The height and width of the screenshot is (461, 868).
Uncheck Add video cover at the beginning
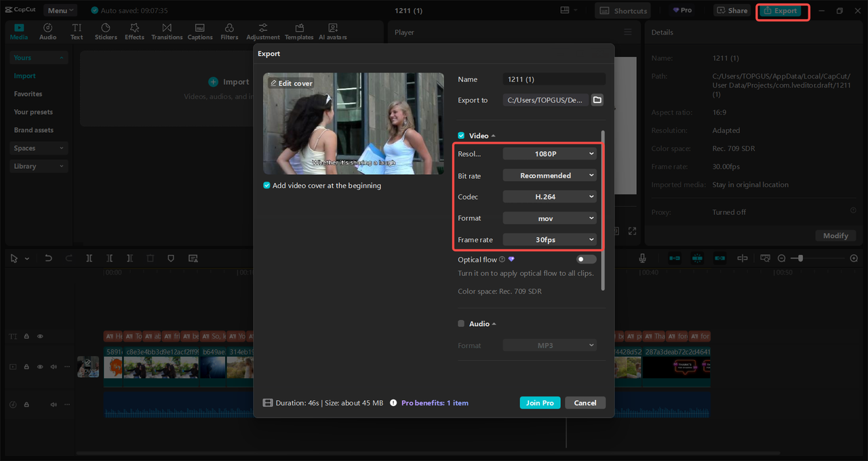point(267,186)
